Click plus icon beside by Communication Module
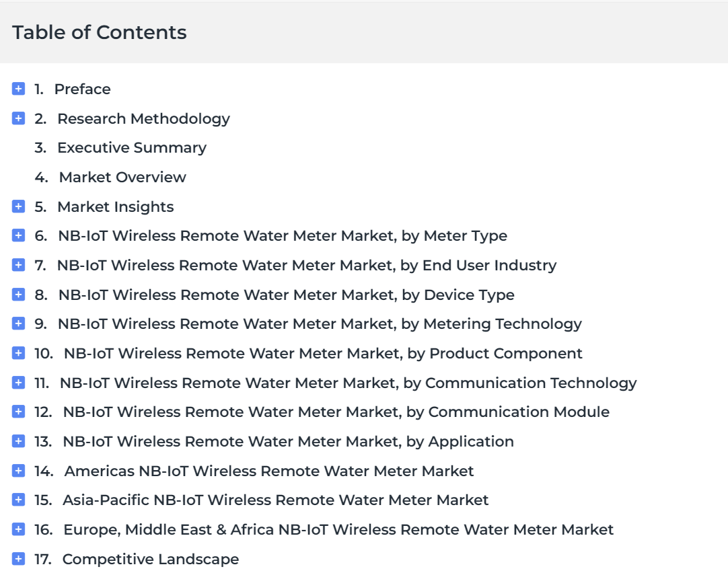 [18, 412]
